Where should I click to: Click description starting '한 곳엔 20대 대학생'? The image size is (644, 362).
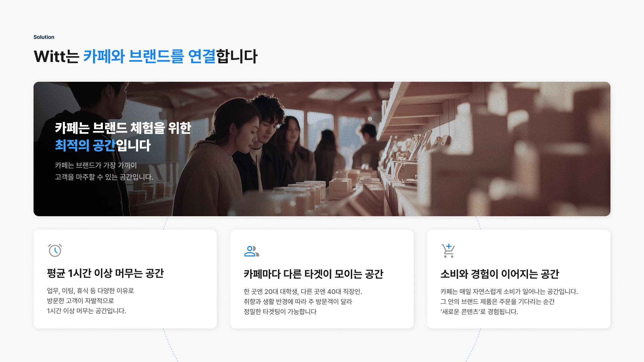coord(303,301)
